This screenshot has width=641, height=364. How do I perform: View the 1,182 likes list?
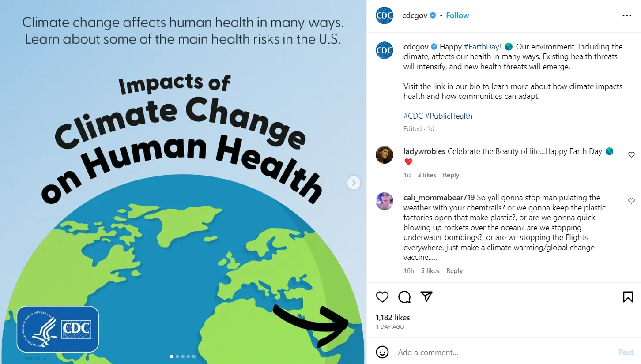(393, 318)
